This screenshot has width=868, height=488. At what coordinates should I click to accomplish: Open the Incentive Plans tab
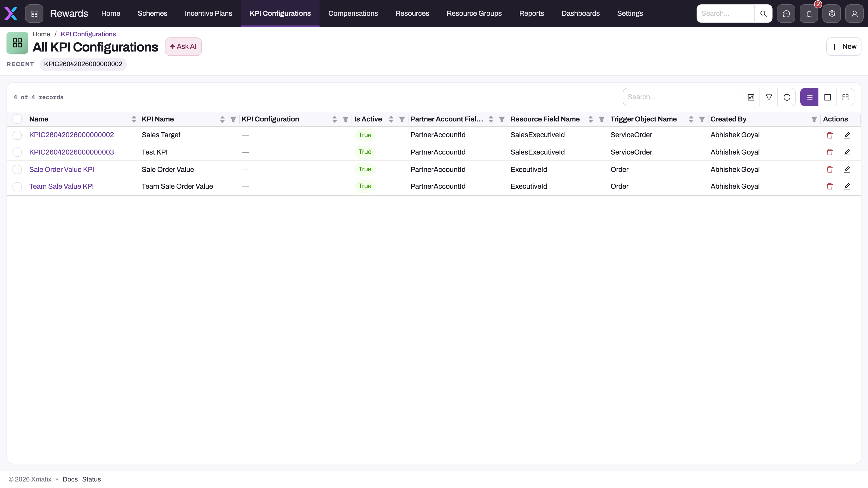click(208, 14)
